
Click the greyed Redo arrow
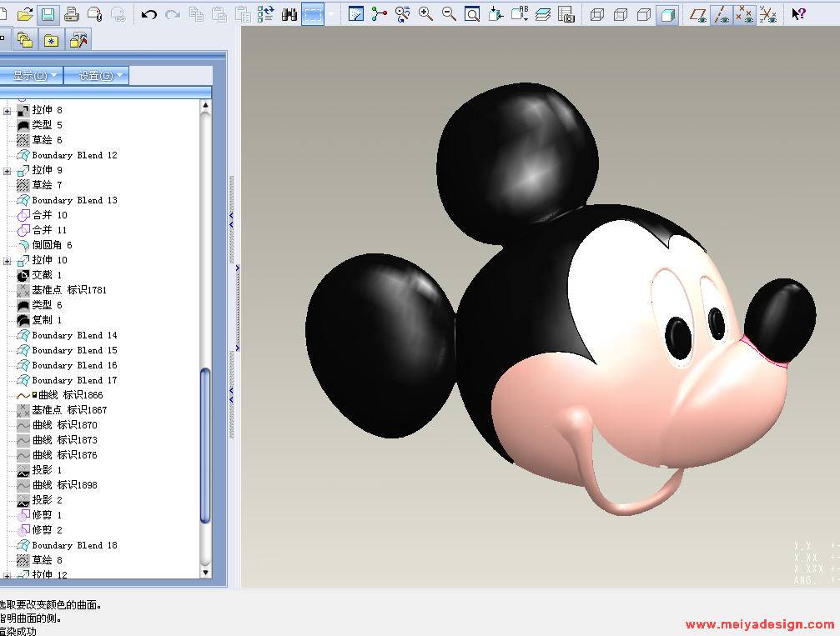pyautogui.click(x=173, y=14)
